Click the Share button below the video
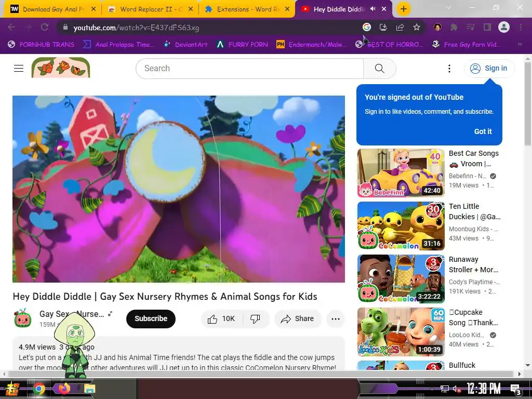The width and height of the screenshot is (532, 399). [298, 318]
